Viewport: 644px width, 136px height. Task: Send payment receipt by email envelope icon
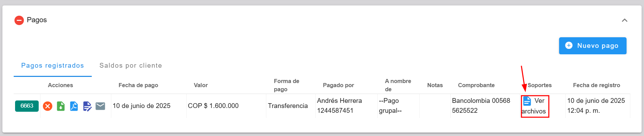(100, 106)
